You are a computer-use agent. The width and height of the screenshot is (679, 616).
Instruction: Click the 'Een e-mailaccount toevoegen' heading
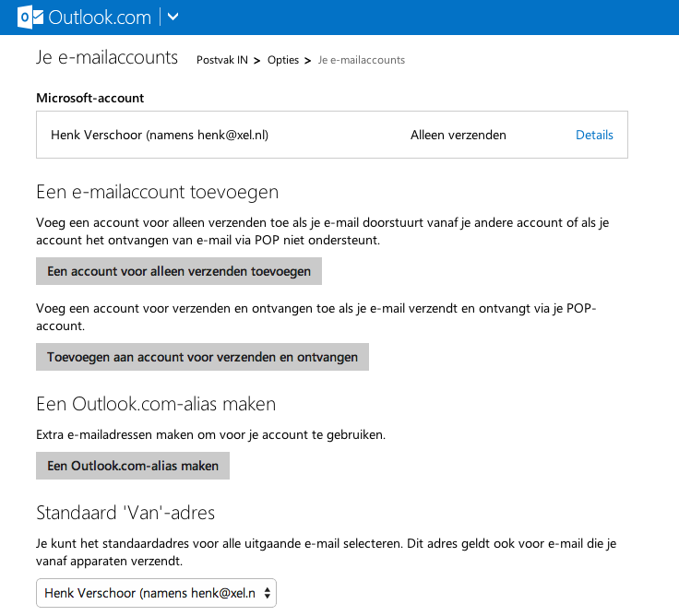(x=157, y=193)
